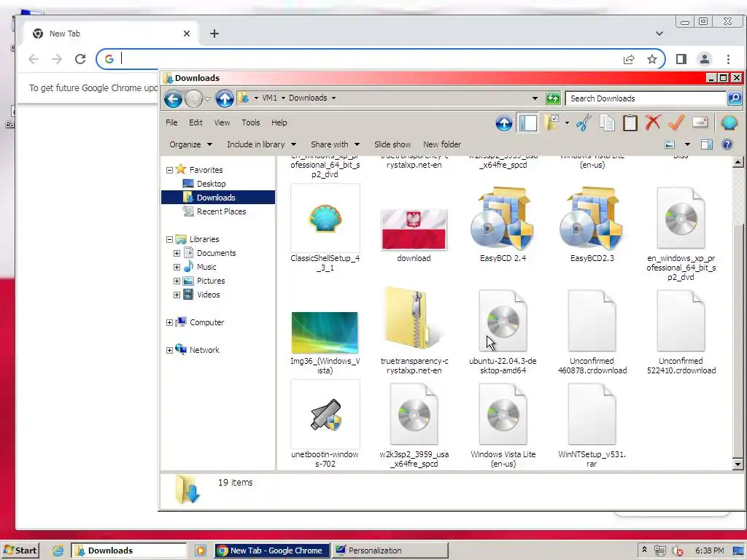The width and height of the screenshot is (747, 560).
Task: Open the Tools menu
Action: [x=251, y=122]
